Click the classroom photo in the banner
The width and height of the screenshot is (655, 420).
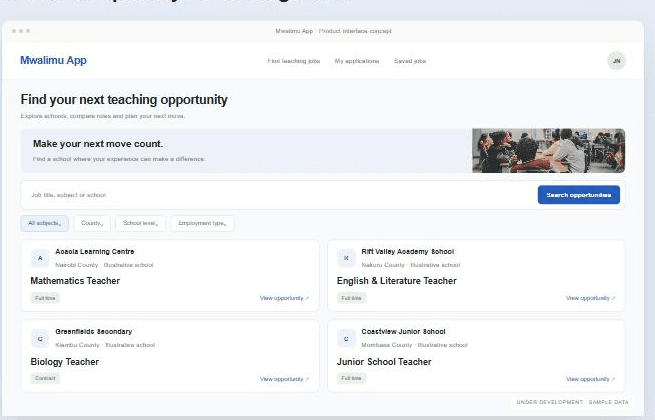click(x=548, y=150)
